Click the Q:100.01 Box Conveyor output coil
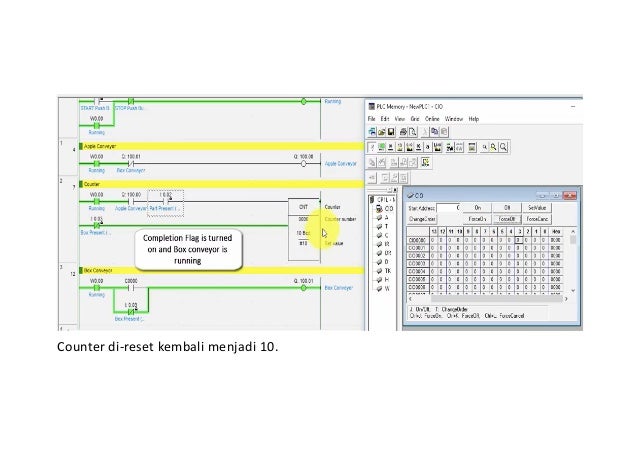638x452 pixels. (304, 288)
